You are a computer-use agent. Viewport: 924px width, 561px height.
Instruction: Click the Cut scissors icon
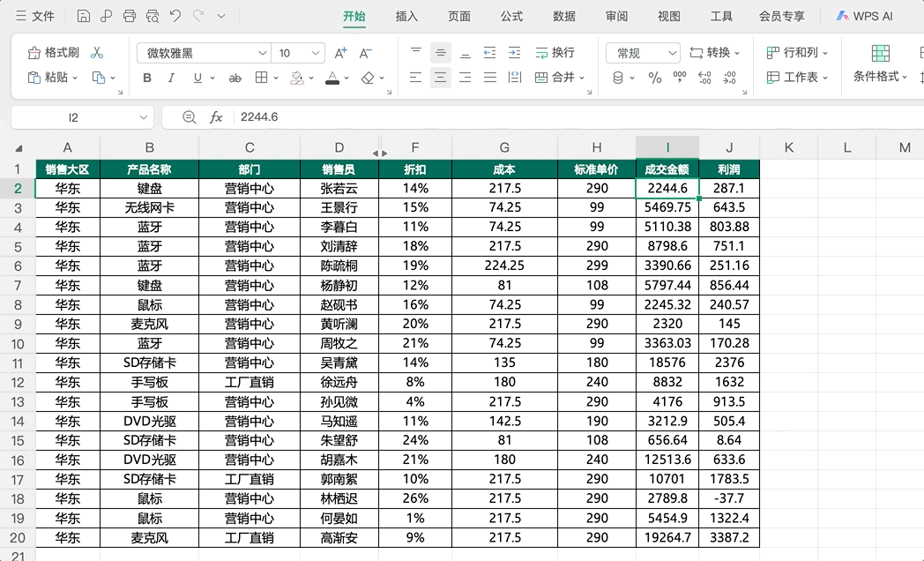click(97, 53)
